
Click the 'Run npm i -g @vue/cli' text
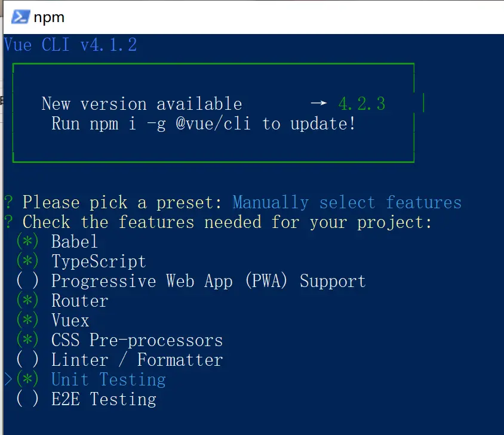pyautogui.click(x=203, y=124)
